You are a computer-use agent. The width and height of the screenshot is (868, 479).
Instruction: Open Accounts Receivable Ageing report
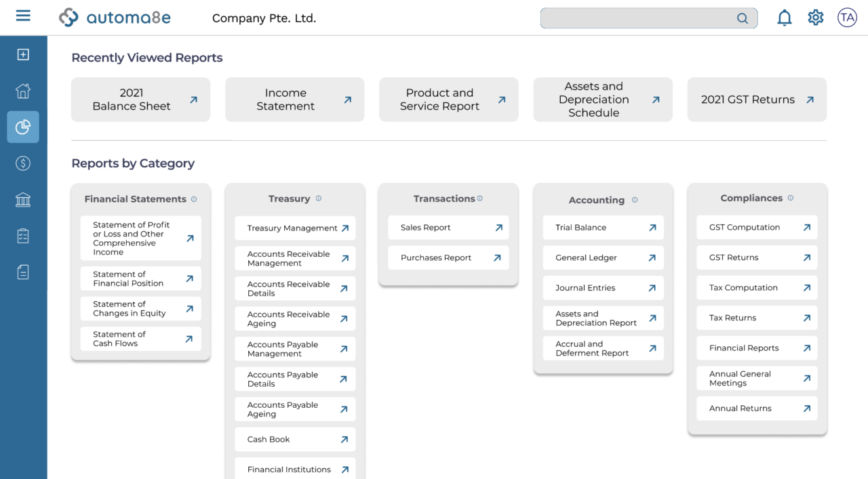pos(294,318)
